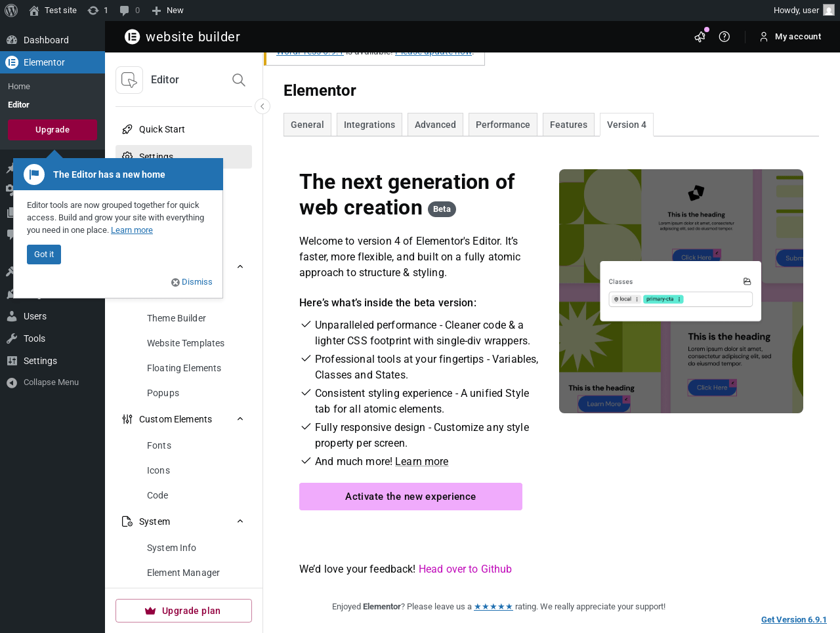The image size is (840, 633).
Task: Open My account menu
Action: pyautogui.click(x=791, y=37)
